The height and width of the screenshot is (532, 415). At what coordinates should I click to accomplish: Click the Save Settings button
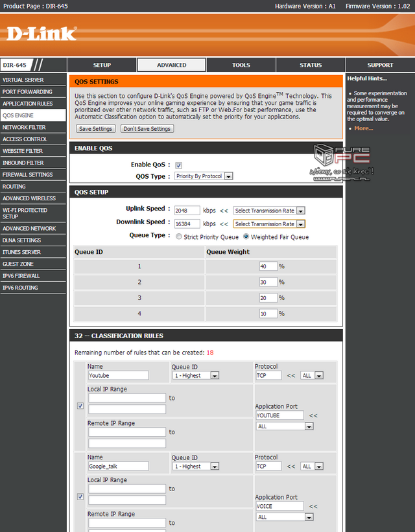[x=96, y=128]
